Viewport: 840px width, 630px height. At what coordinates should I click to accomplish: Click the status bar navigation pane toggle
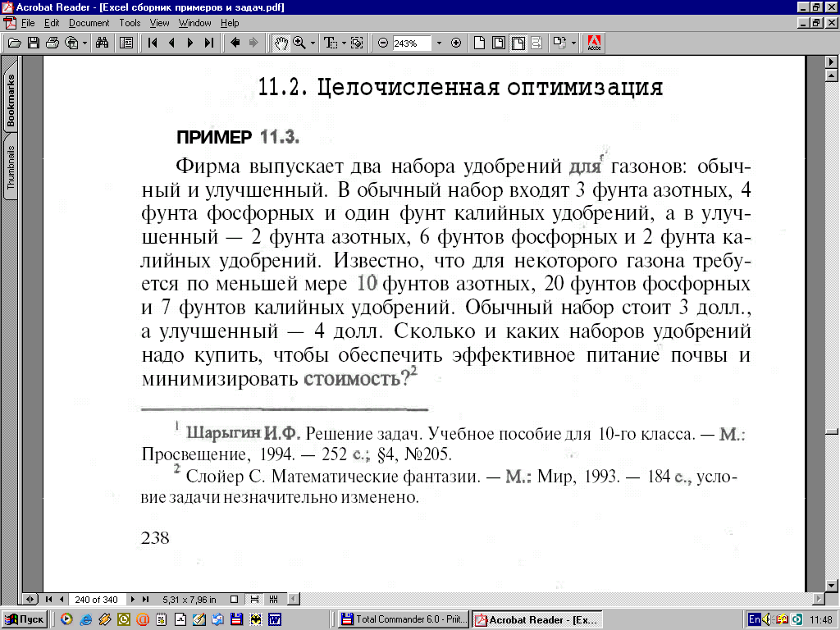(x=30, y=600)
